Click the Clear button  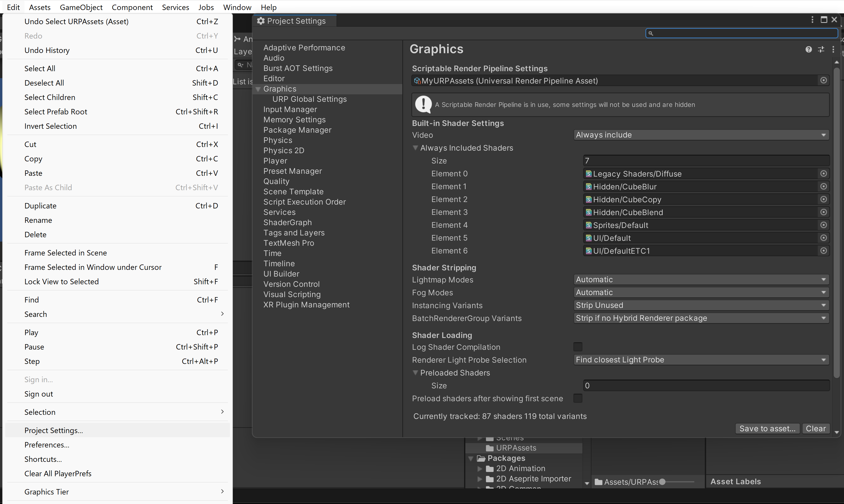(x=815, y=428)
